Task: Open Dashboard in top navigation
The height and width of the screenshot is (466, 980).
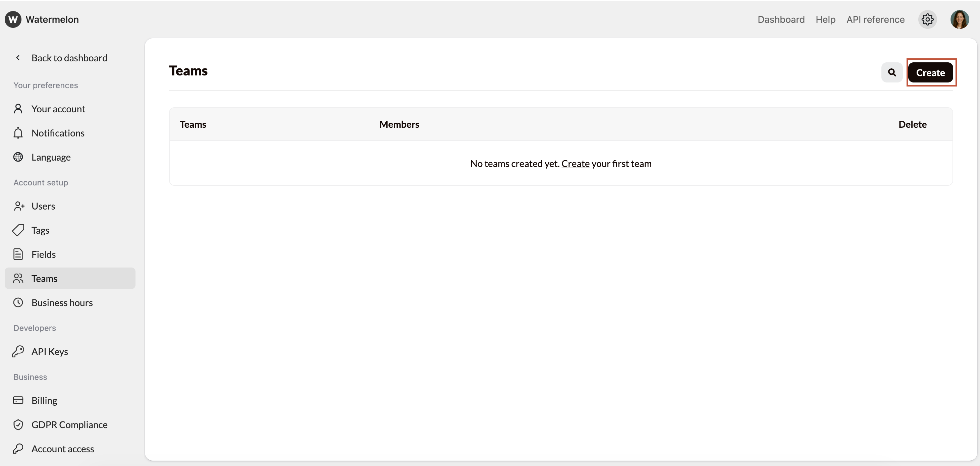Action: click(781, 19)
